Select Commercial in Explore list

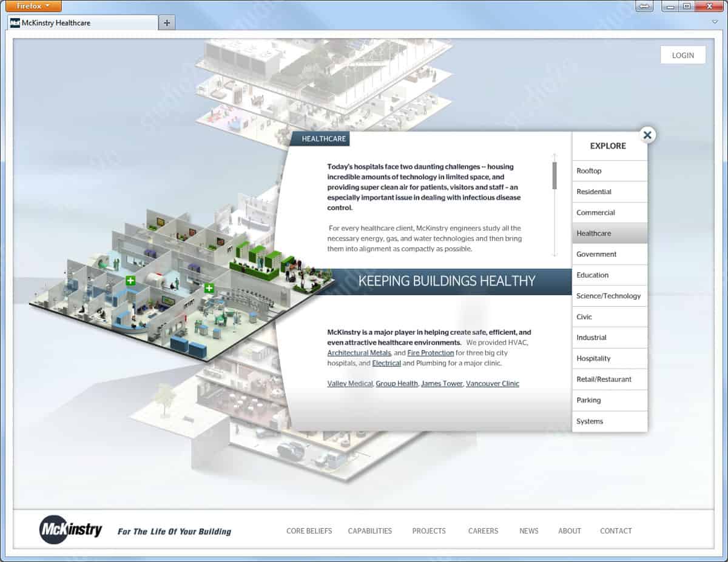610,213
